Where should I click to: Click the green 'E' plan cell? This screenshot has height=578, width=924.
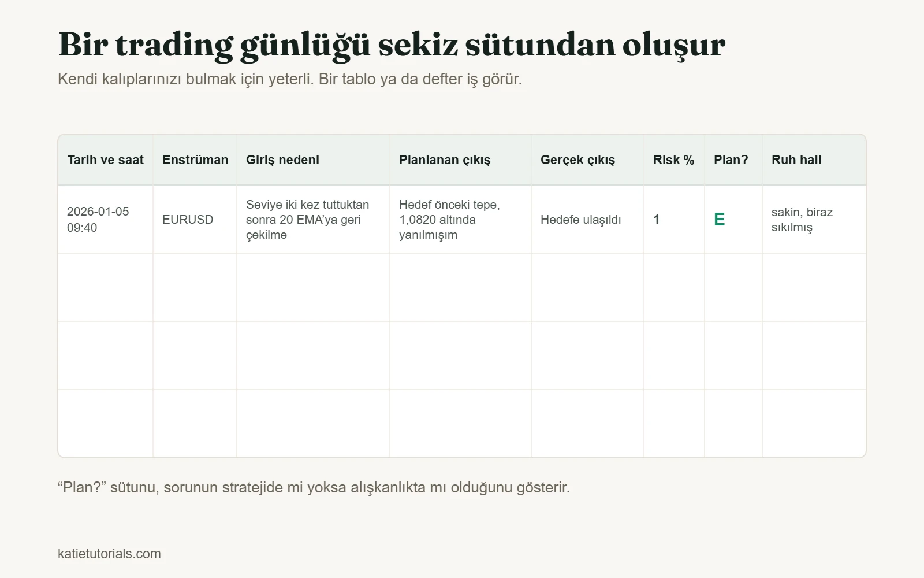click(x=733, y=220)
